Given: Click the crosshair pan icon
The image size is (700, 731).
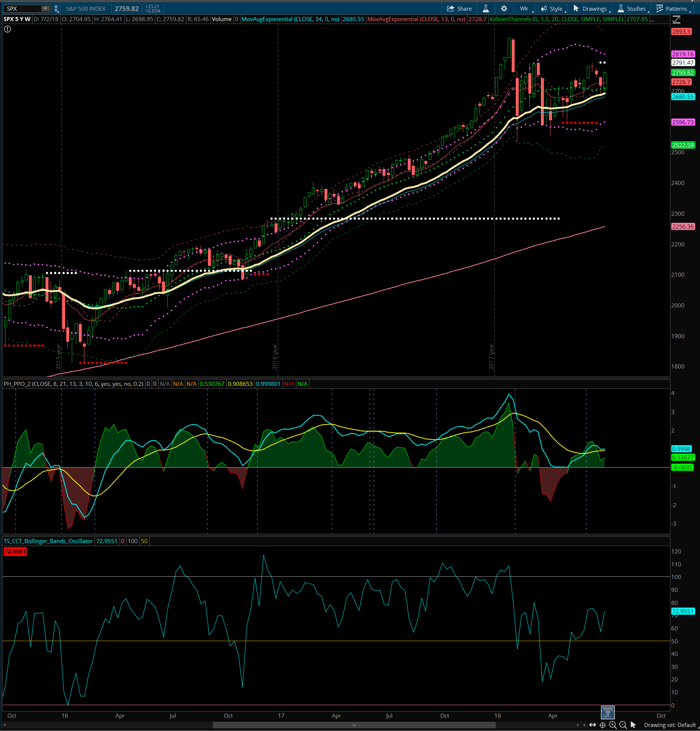Looking at the screenshot, I should pos(602,725).
